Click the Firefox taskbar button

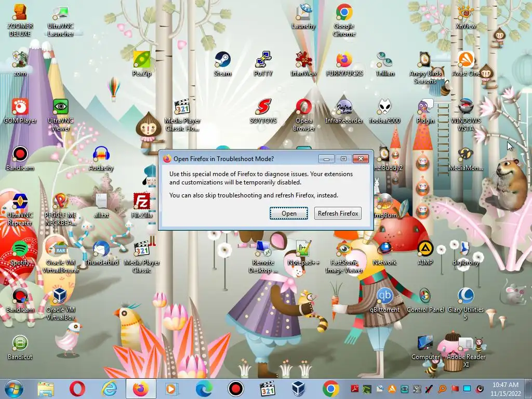(x=141, y=389)
